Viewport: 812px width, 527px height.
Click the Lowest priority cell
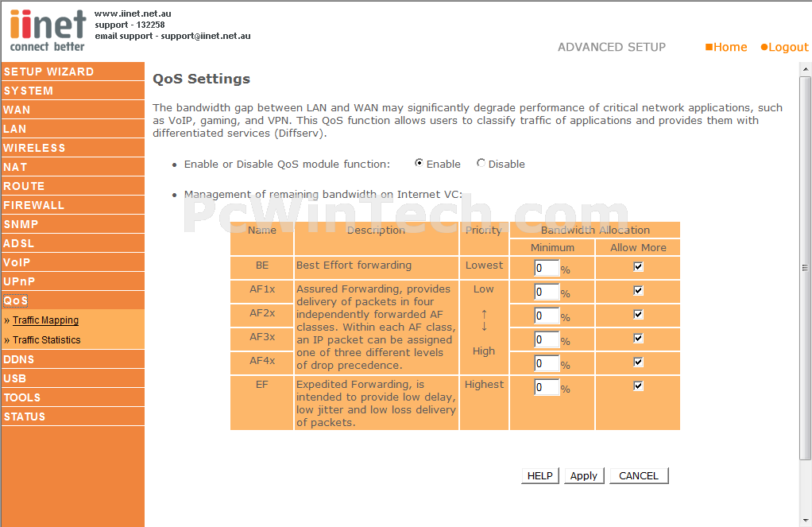[484, 268]
